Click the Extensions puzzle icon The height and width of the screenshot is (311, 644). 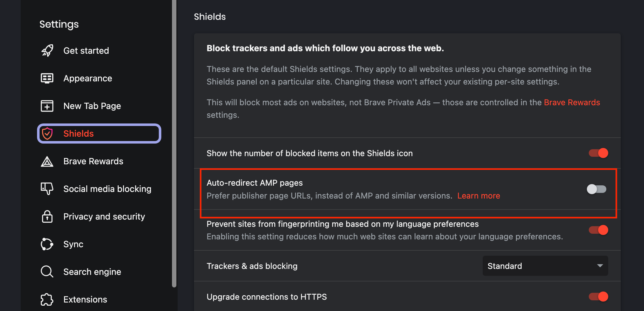(x=47, y=299)
